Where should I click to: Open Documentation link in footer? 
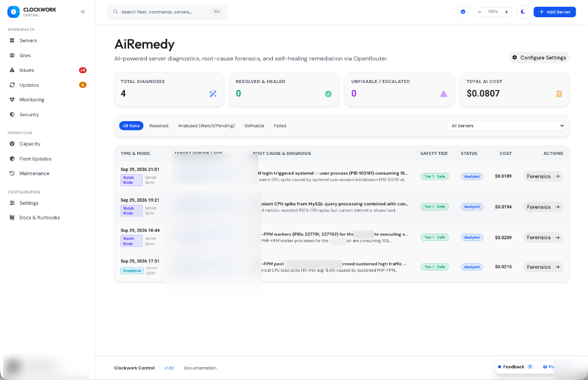coord(200,368)
